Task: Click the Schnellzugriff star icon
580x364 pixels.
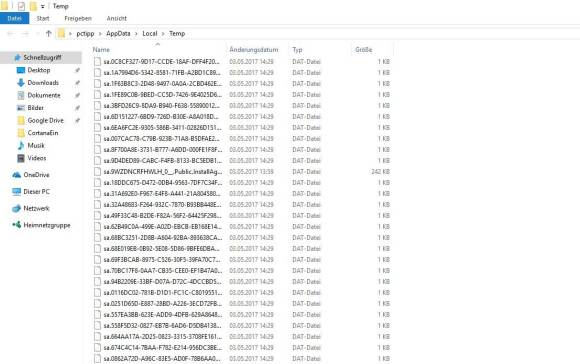Action: click(x=17, y=57)
